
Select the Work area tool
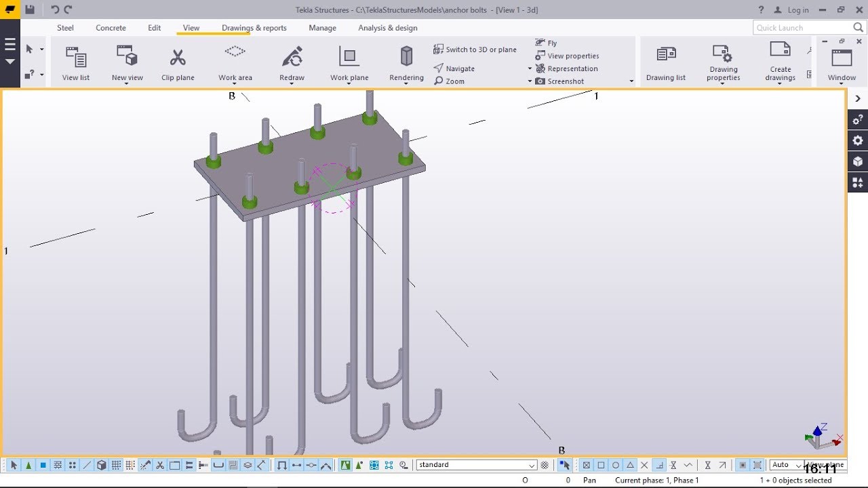click(x=235, y=63)
